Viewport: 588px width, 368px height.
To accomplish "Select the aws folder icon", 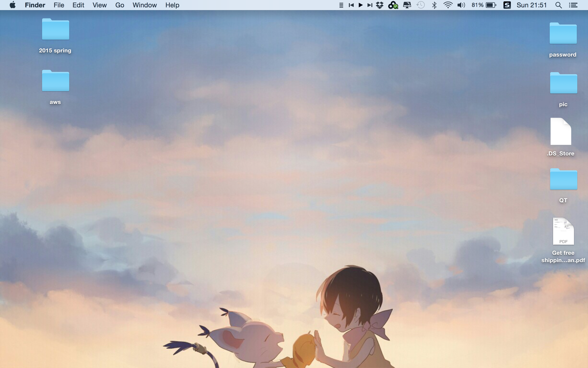I will [x=55, y=81].
